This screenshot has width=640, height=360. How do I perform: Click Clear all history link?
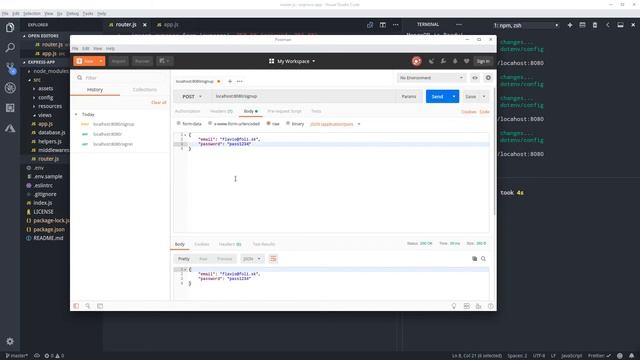(x=158, y=102)
